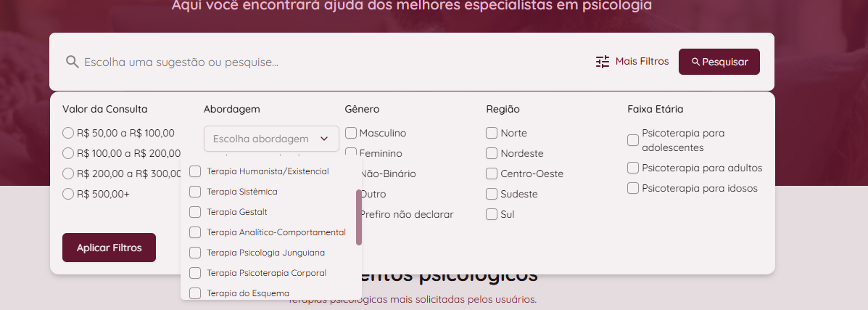Enable the Nordeste region checkbox
Image resolution: width=868 pixels, height=310 pixels.
point(492,153)
